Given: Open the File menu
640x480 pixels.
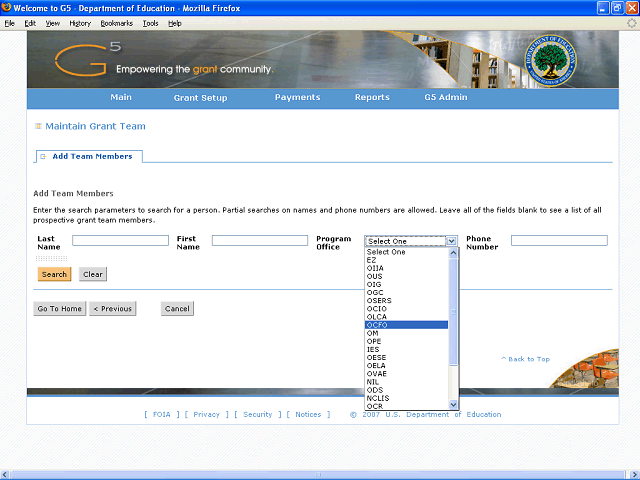Looking at the screenshot, I should point(9,23).
